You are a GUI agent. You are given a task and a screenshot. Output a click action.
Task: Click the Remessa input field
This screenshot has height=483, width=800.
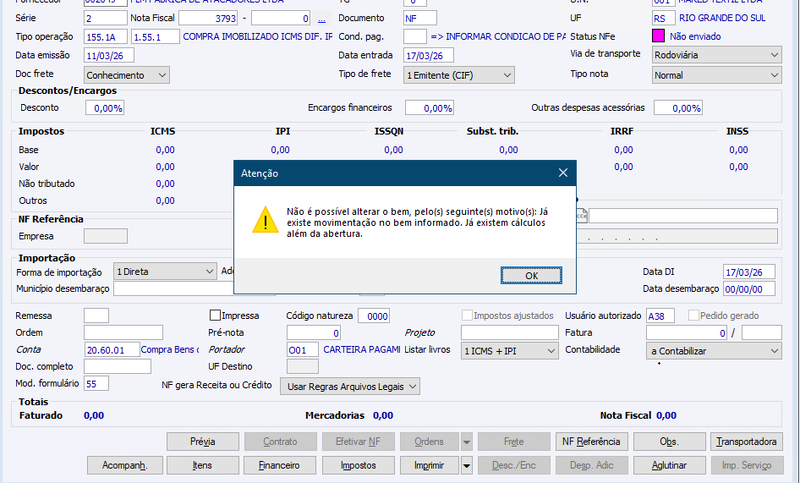coord(96,315)
